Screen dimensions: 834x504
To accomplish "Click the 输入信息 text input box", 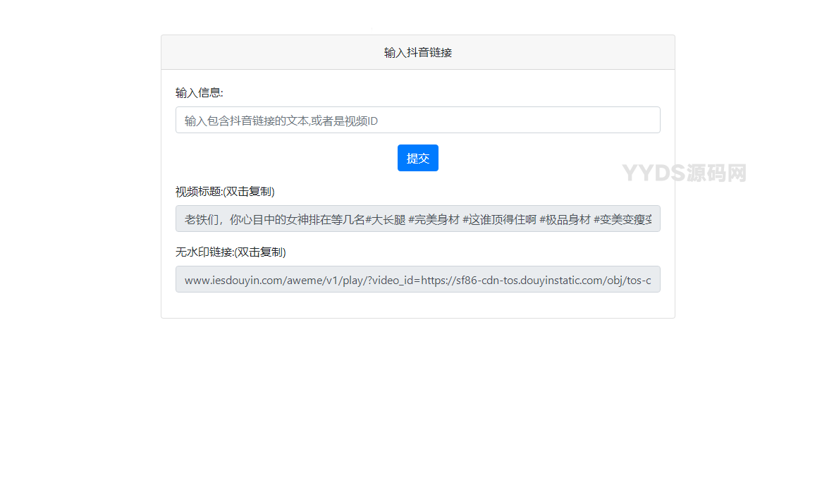I will [x=417, y=120].
